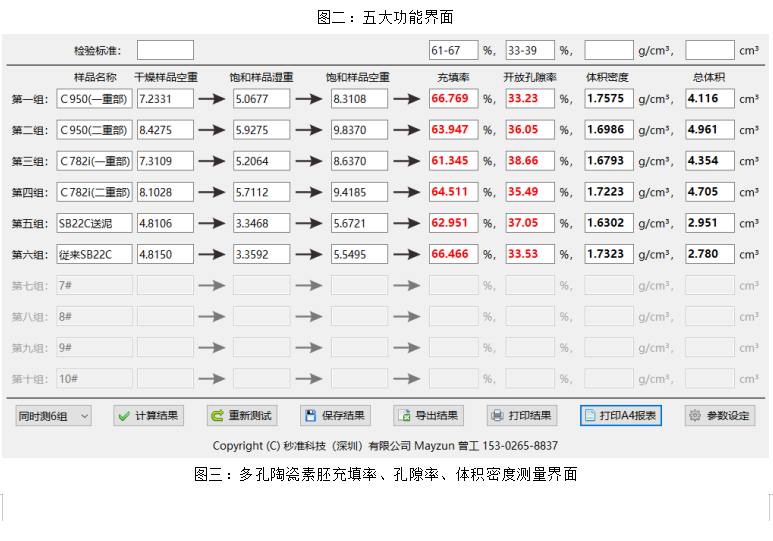Open 参数设定 gear settings
The width and height of the screenshot is (773, 541).
click(x=720, y=416)
